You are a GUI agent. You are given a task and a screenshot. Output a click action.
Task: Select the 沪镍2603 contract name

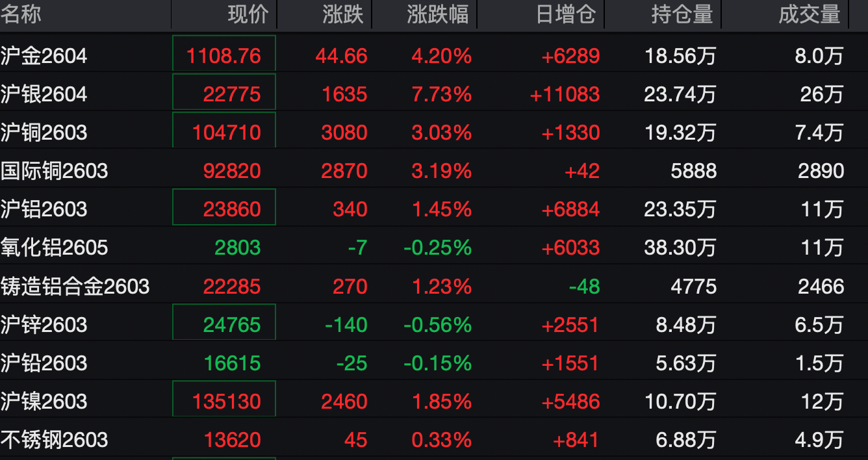click(44, 402)
